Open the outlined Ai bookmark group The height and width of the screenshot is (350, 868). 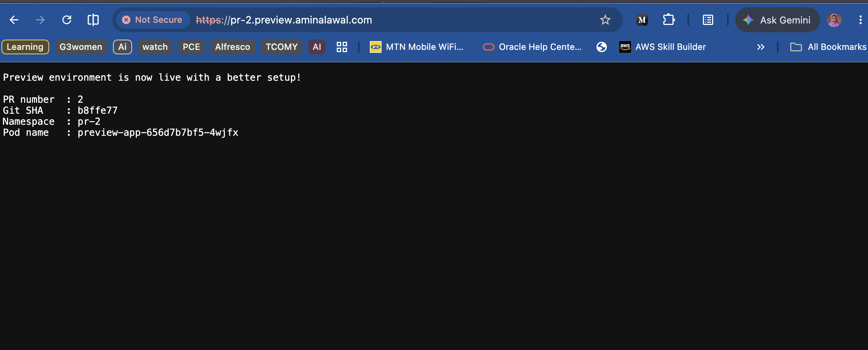coord(123,47)
